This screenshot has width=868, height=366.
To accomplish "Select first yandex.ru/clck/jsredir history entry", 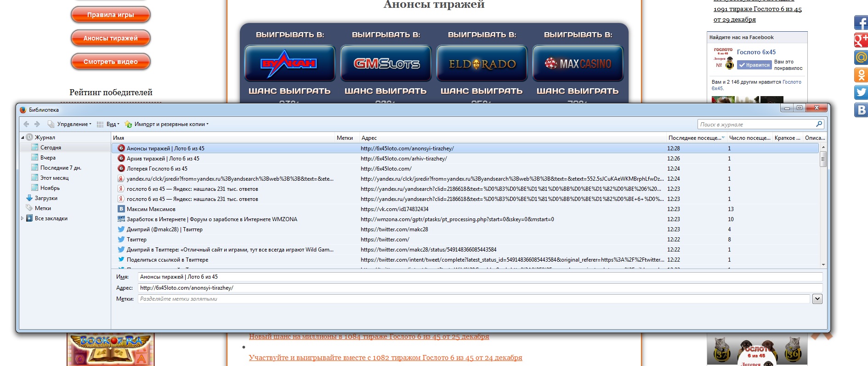I will [465, 179].
